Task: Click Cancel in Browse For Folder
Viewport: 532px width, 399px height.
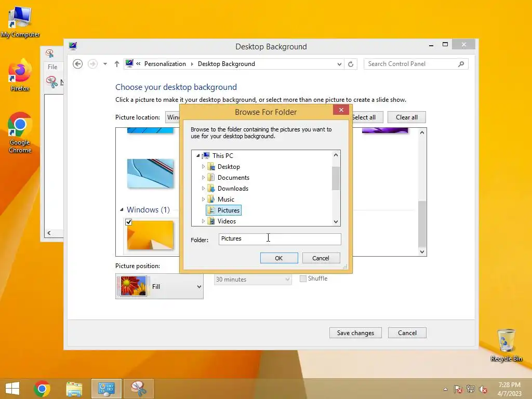Action: pyautogui.click(x=321, y=258)
